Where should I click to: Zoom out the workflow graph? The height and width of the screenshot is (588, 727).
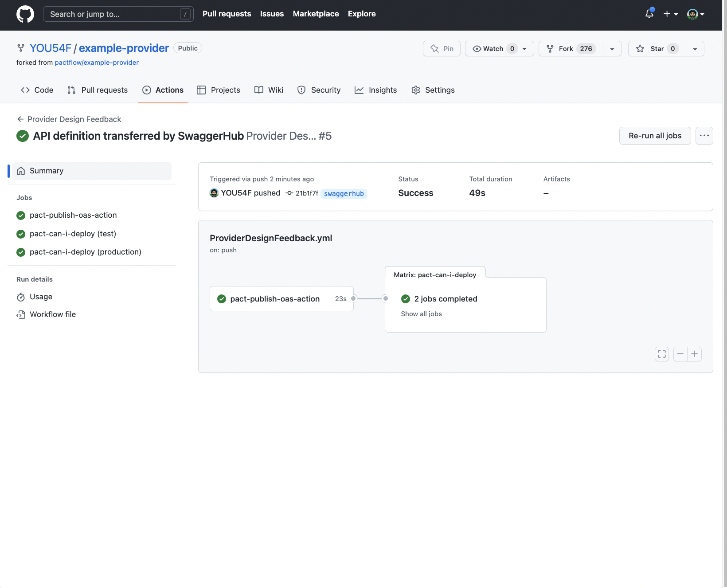pos(680,354)
